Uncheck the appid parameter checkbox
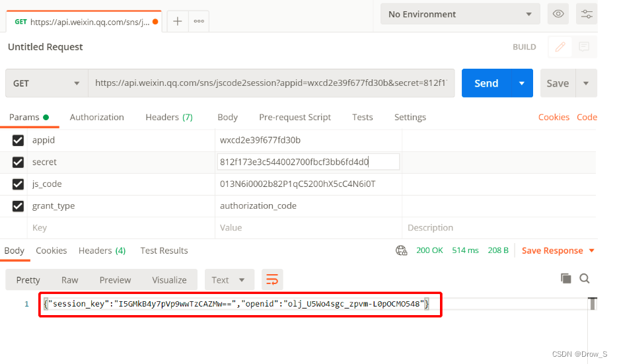The image size is (617, 364). (18, 140)
